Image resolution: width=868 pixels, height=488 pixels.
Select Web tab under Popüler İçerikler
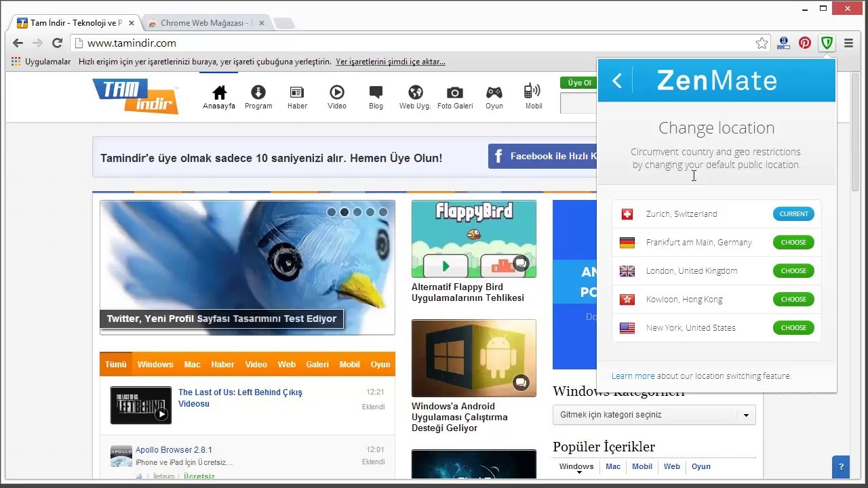672,466
